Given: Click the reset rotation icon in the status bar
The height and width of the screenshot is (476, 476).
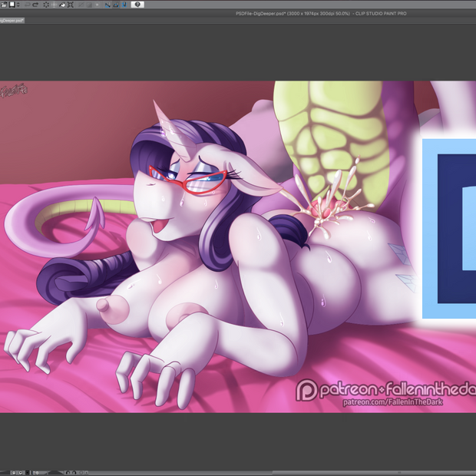Looking at the screenshot, I should (81, 473).
